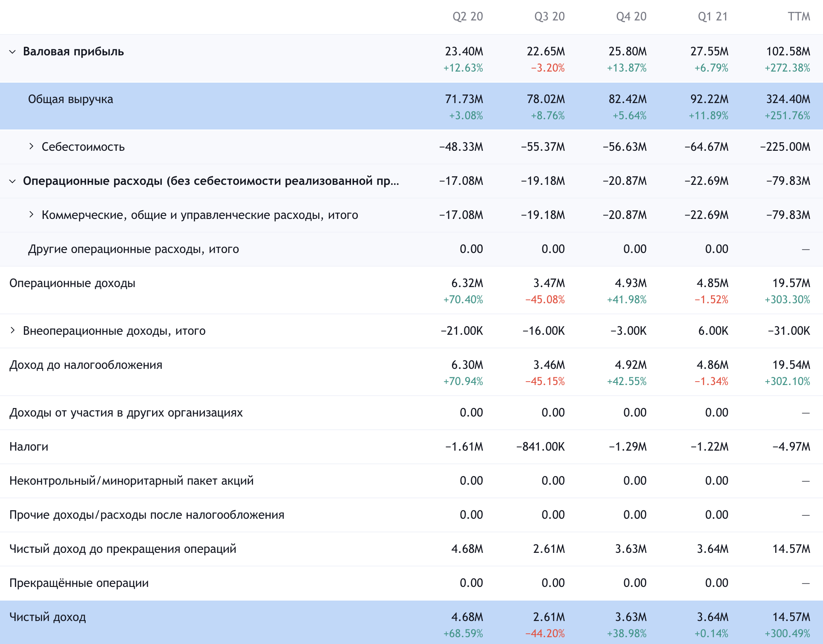Screen dimensions: 823x644
Task: Click the Налоги row label
Action: pyautogui.click(x=29, y=447)
